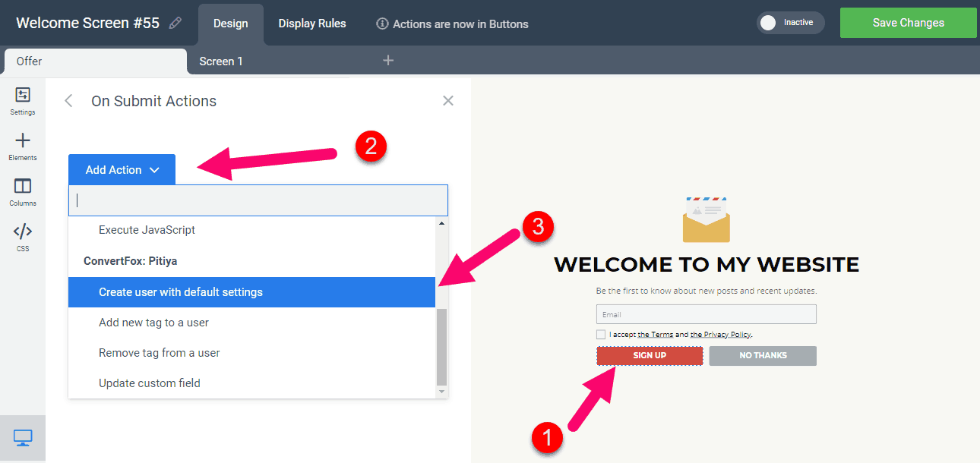
Task: Click the WELCOME TO MY WEBSITE heading
Action: 707,264
